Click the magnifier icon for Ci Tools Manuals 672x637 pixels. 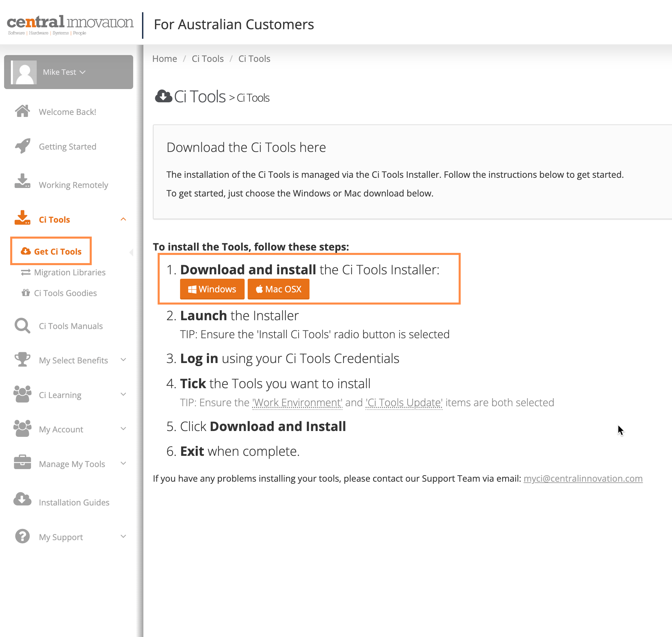pos(22,326)
